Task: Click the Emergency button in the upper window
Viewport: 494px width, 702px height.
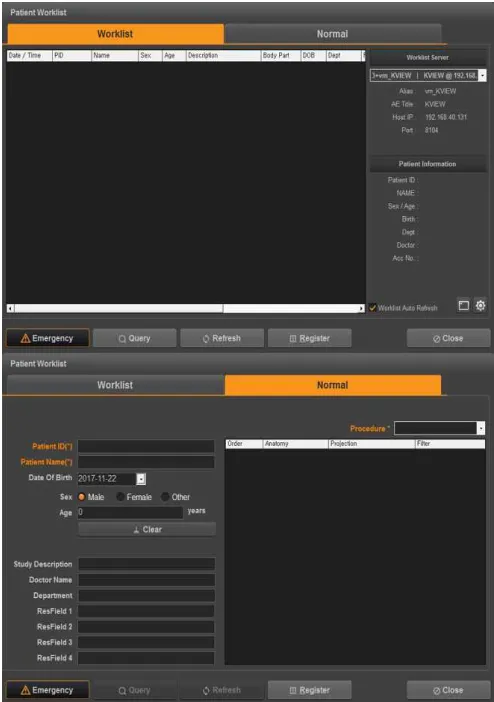Action: click(x=47, y=338)
